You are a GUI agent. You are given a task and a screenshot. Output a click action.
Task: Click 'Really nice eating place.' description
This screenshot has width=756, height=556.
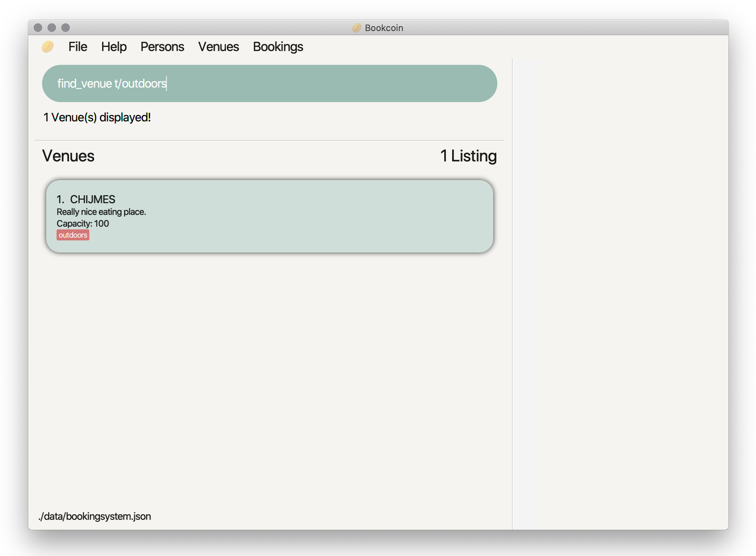[x=101, y=212]
